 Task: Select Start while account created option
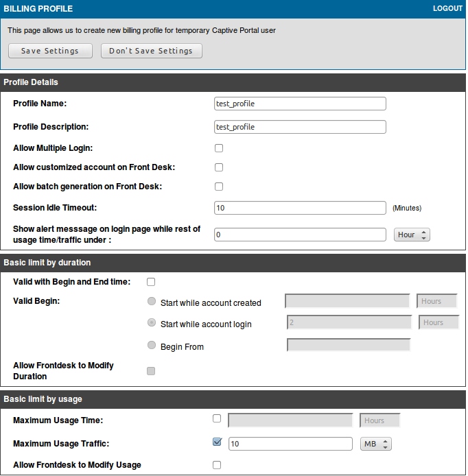152,301
